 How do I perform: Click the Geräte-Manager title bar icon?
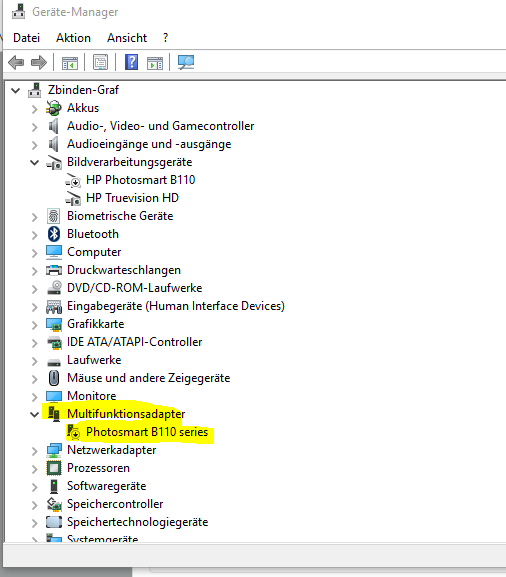(x=18, y=11)
